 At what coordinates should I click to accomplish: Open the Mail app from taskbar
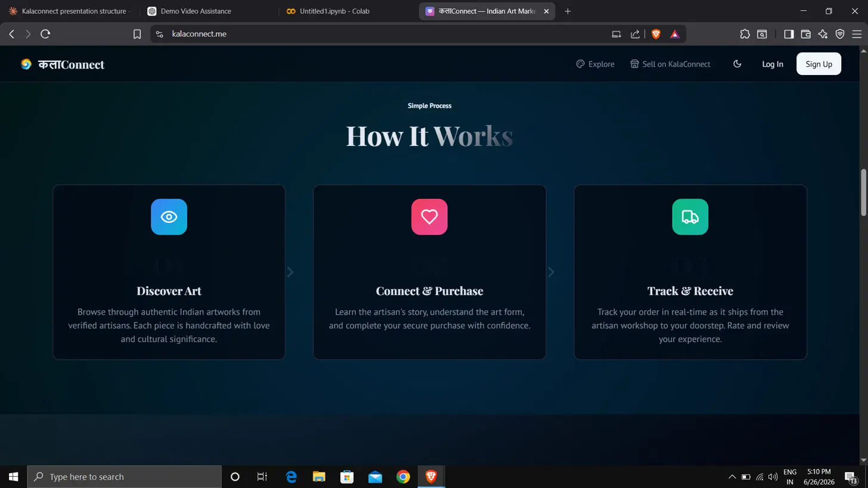(375, 477)
